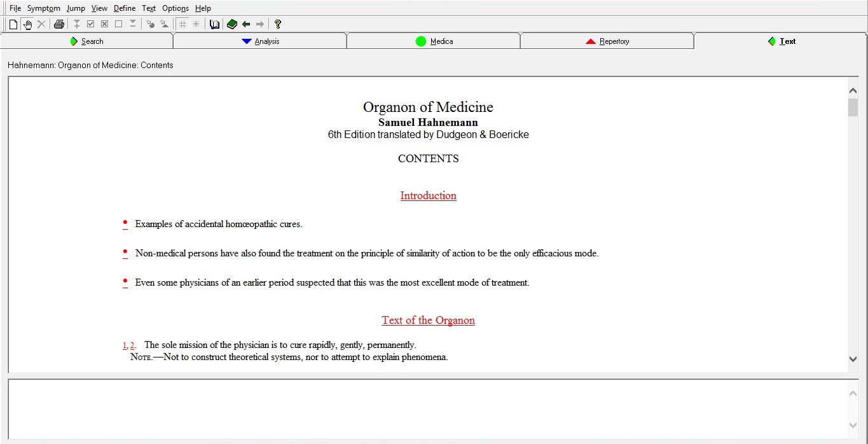Screen dimensions: 868x444
Task: Switch to the Medica tab
Action: click(x=434, y=41)
